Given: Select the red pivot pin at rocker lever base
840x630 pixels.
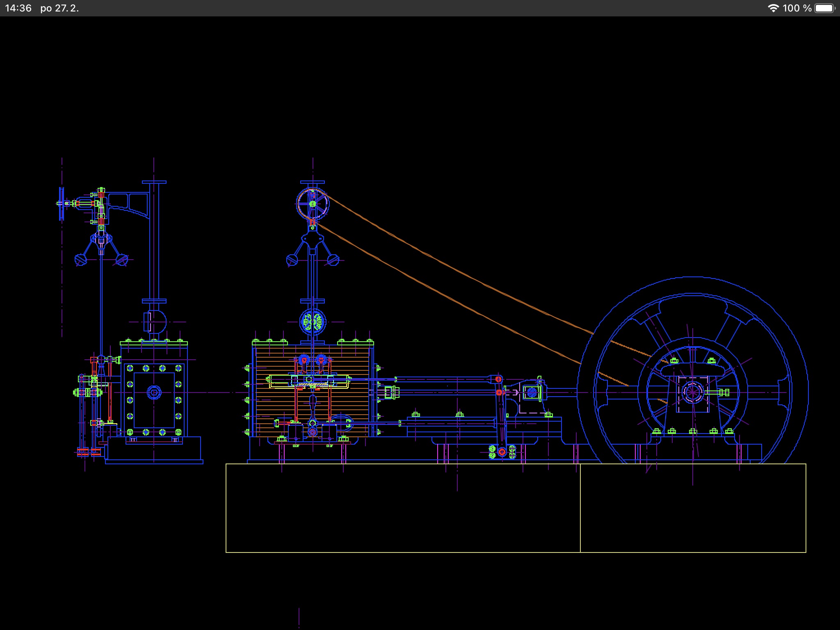Looking at the screenshot, I should point(502,452).
